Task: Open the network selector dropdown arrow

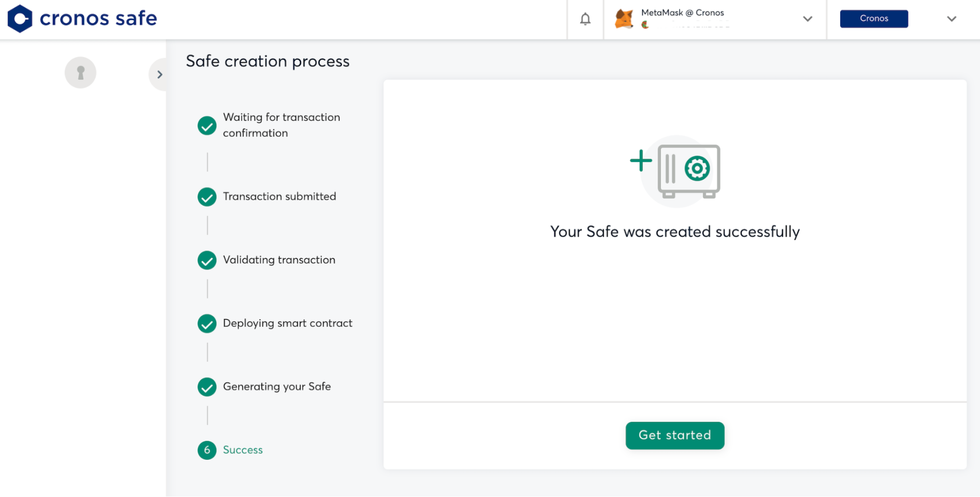Action: pyautogui.click(x=951, y=19)
